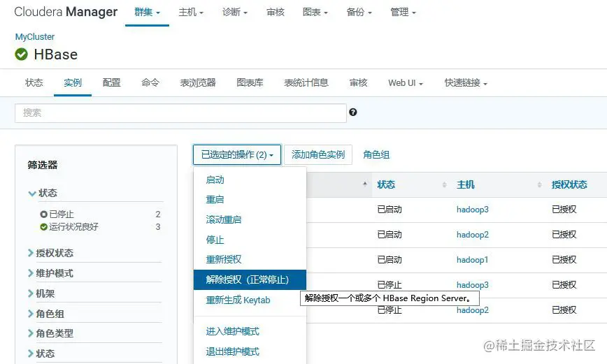Open the 审核 tab under HBase

click(x=358, y=82)
